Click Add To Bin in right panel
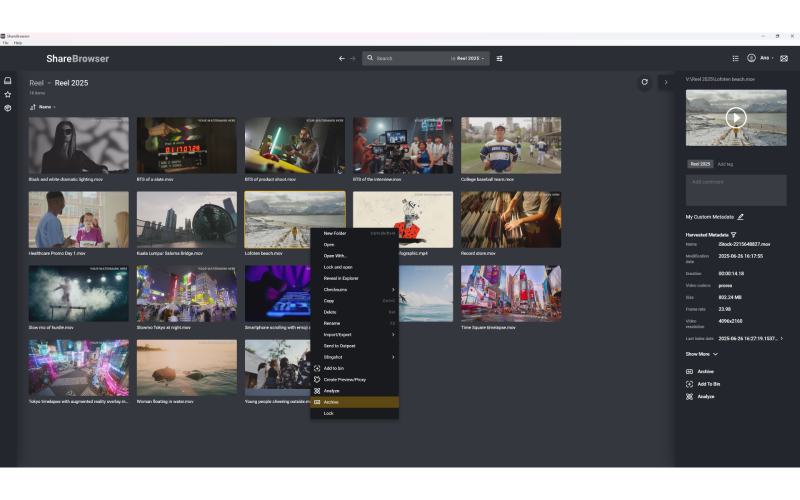 click(708, 384)
